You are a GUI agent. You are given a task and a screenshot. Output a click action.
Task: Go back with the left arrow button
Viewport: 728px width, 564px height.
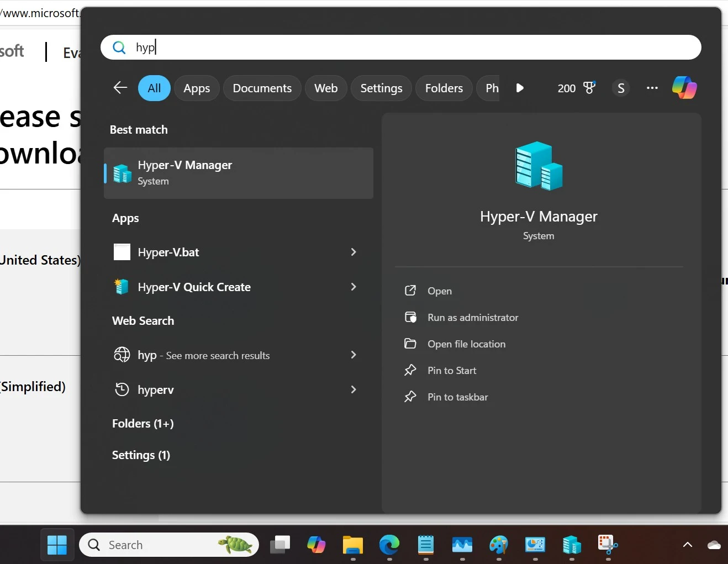tap(120, 88)
